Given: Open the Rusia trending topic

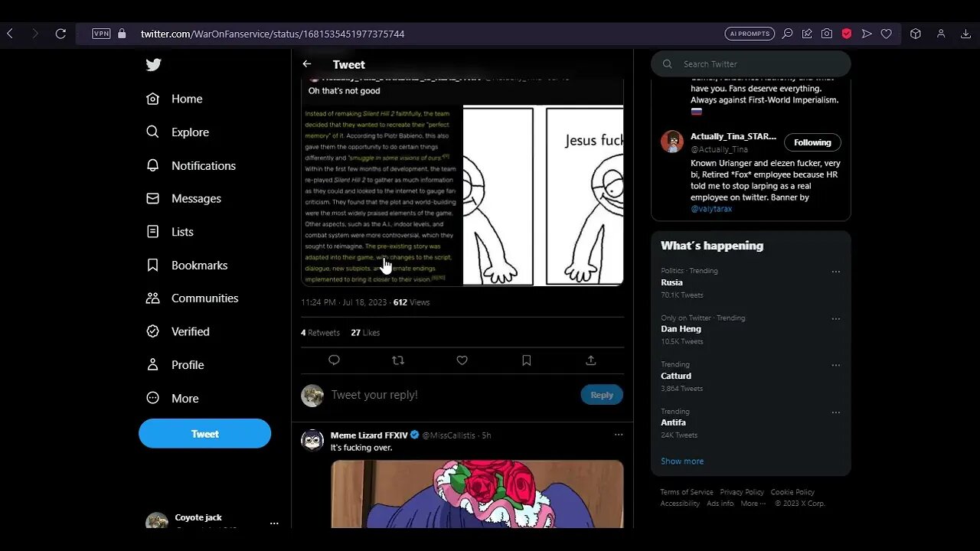Looking at the screenshot, I should [671, 282].
